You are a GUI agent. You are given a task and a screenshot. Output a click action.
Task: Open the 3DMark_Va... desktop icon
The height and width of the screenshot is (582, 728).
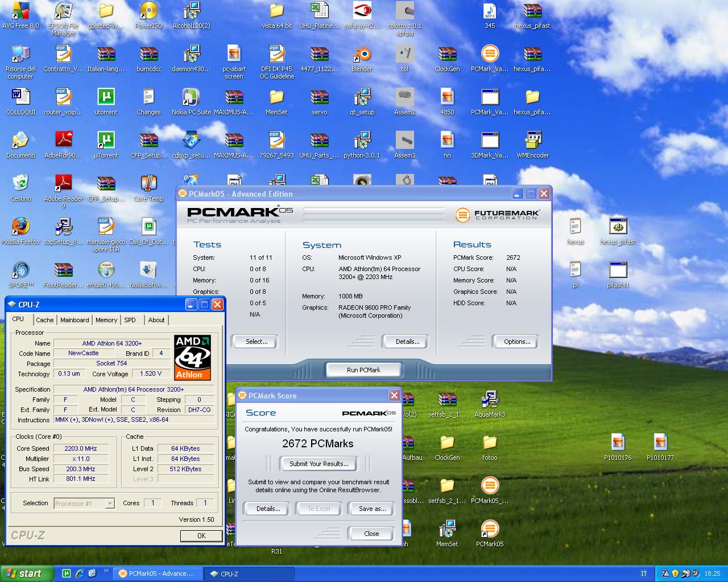[x=490, y=145]
